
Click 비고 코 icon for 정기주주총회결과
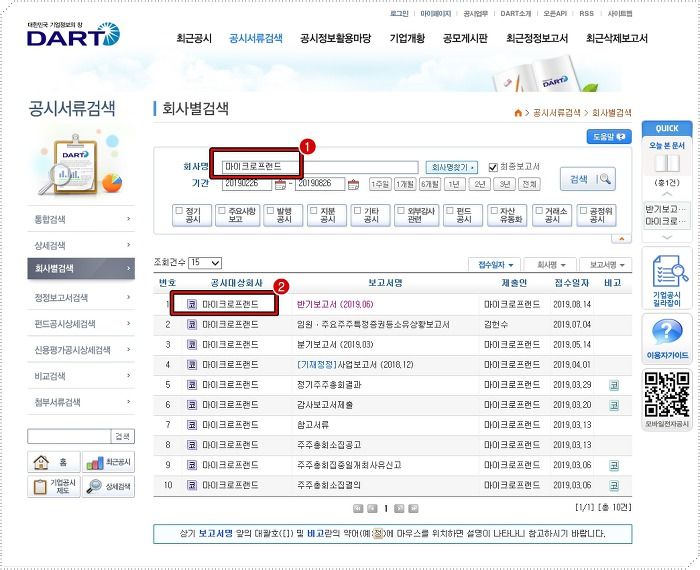(x=614, y=385)
